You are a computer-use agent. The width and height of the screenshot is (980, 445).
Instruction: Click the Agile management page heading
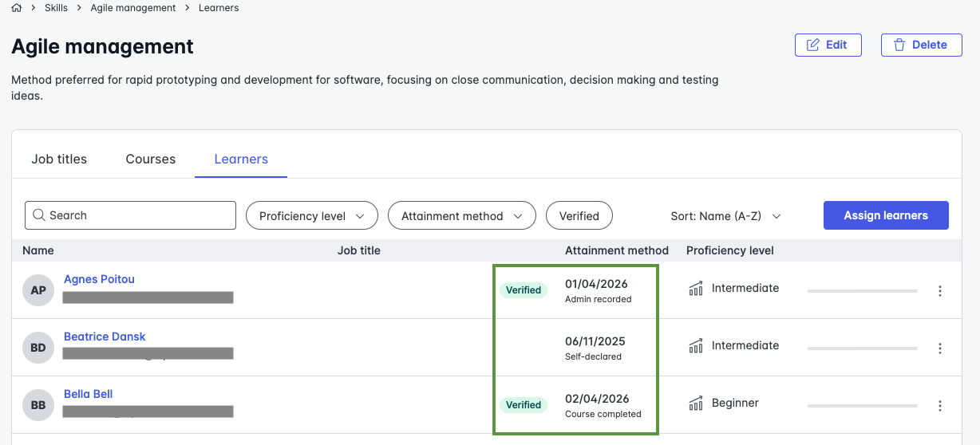(x=102, y=46)
